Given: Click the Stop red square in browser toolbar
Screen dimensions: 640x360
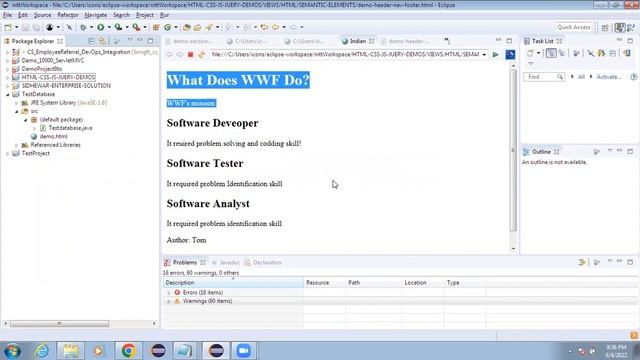Looking at the screenshot, I should click(190, 54).
